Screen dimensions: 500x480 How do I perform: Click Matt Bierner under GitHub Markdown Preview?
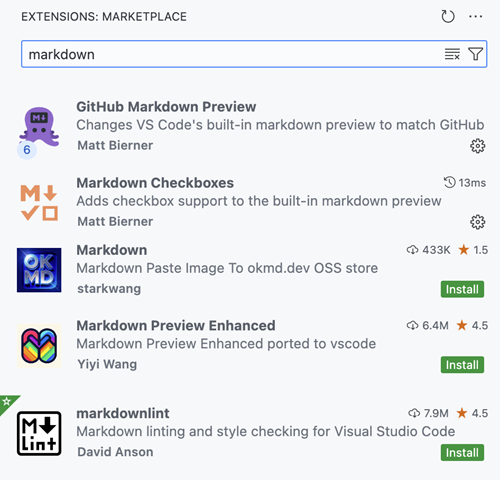pyautogui.click(x=115, y=145)
